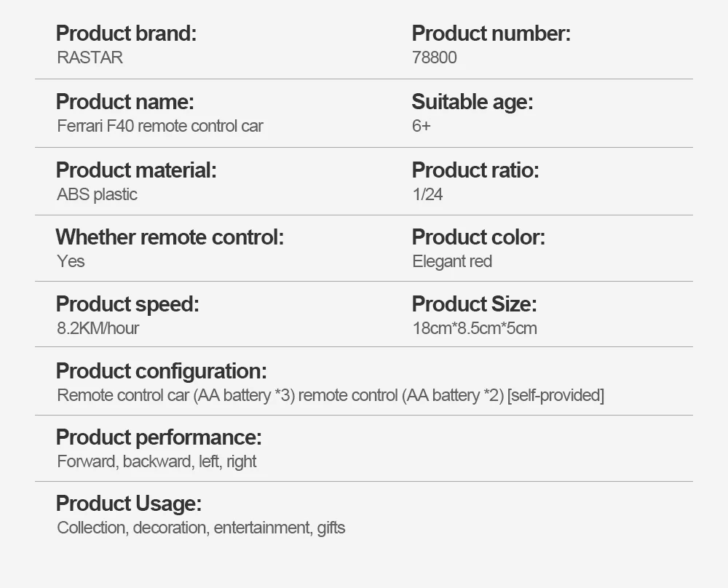Click the Whether remote control heading

tap(170, 237)
